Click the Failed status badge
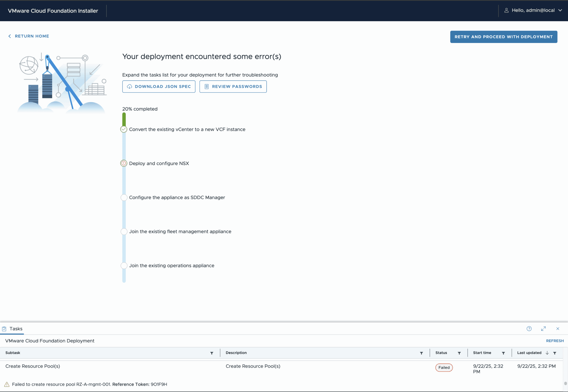 click(x=444, y=367)
